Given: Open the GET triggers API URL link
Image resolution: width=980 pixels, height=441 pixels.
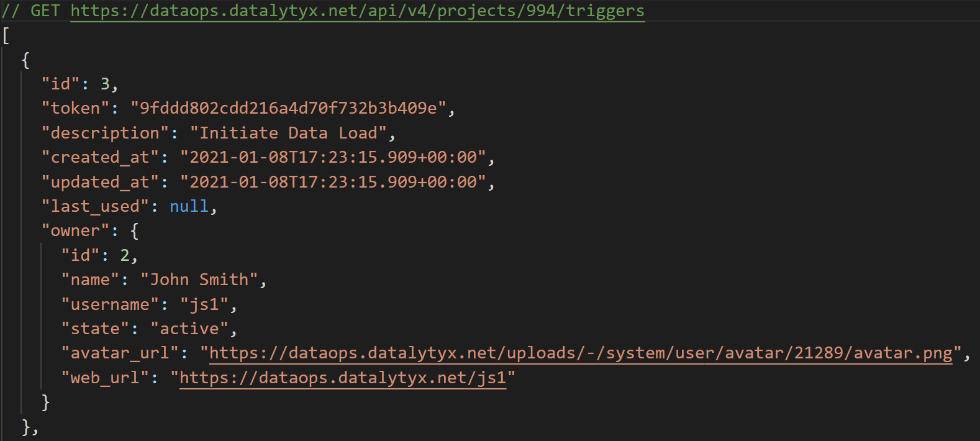Looking at the screenshot, I should 358,11.
